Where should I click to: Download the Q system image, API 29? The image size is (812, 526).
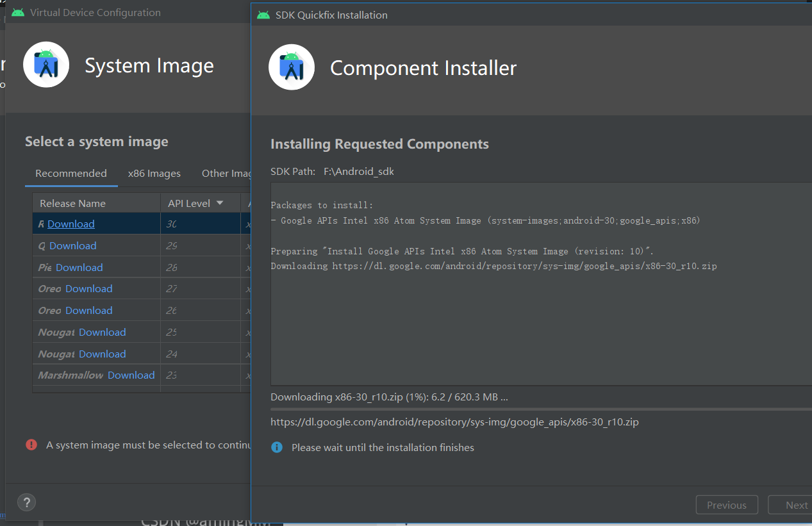pyautogui.click(x=73, y=246)
